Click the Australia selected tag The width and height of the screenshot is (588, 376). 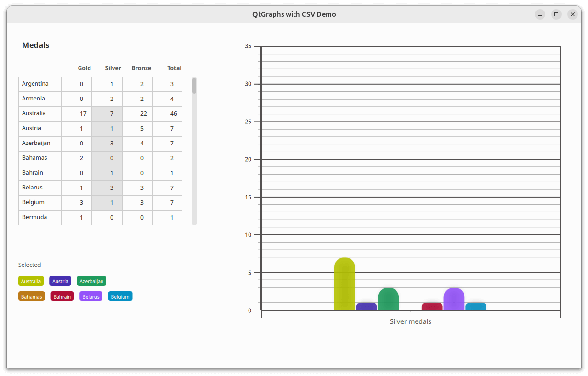coord(31,281)
